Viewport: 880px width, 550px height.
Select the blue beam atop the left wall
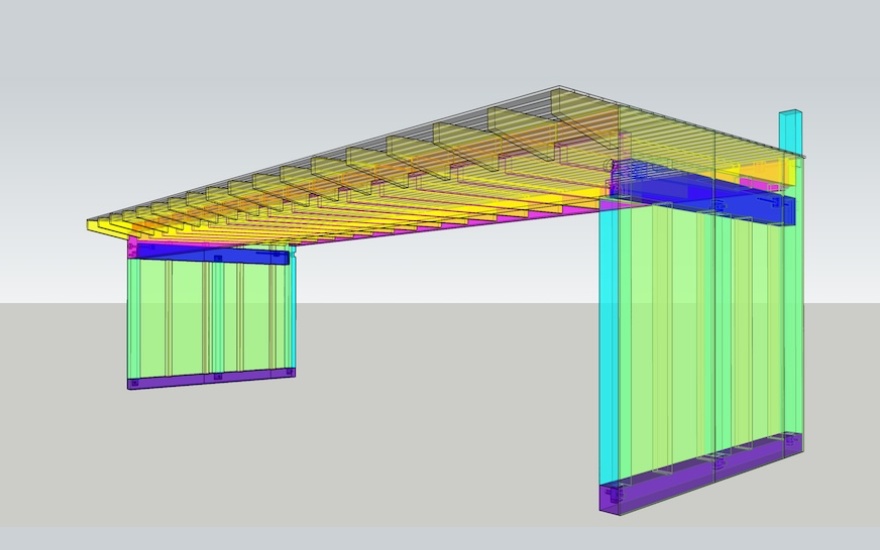point(210,256)
